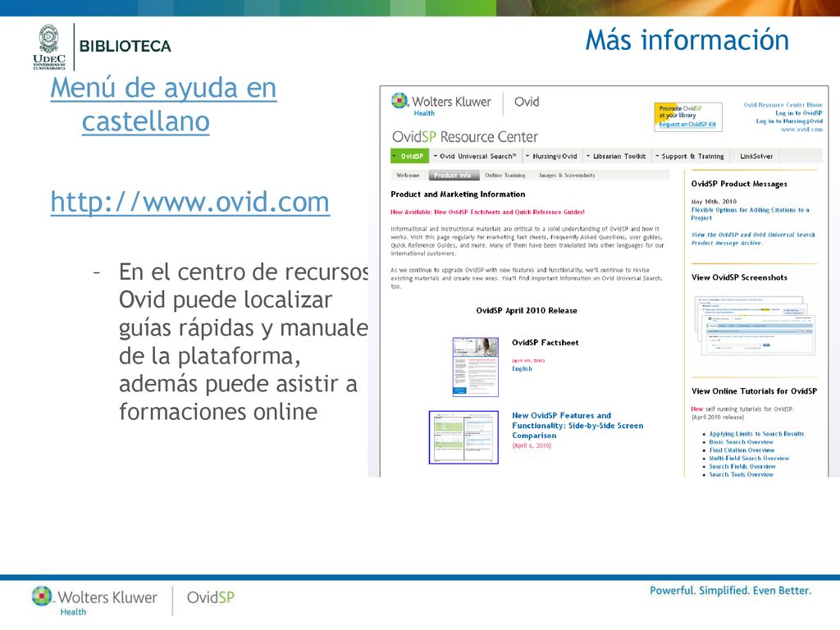Click the View OvidSP Screenshots thumbnail

point(755,325)
